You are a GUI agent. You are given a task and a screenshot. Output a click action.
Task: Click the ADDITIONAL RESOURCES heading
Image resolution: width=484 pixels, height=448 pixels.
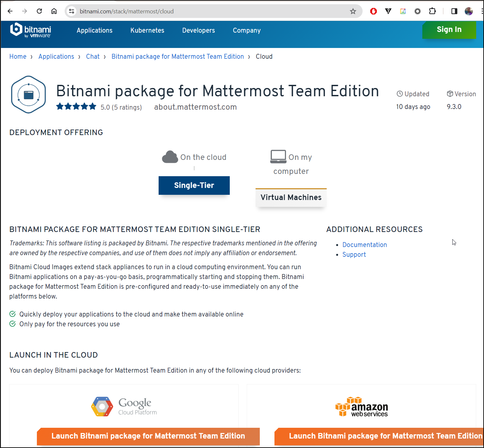point(374,229)
